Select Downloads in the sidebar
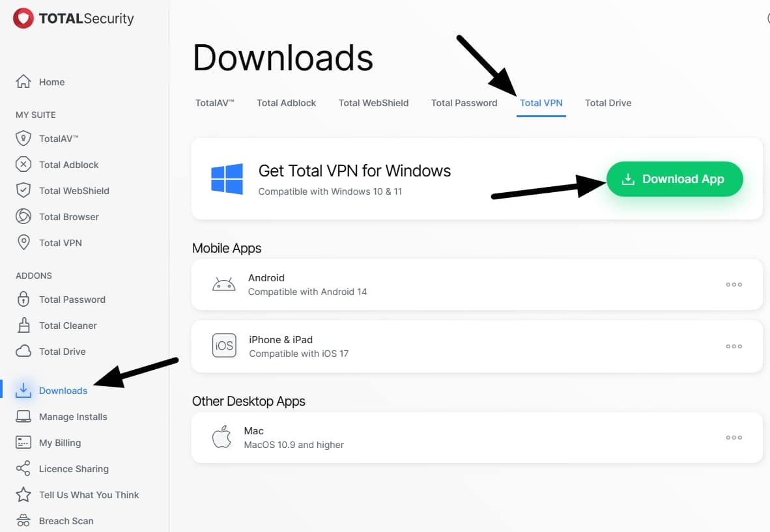 tap(63, 391)
